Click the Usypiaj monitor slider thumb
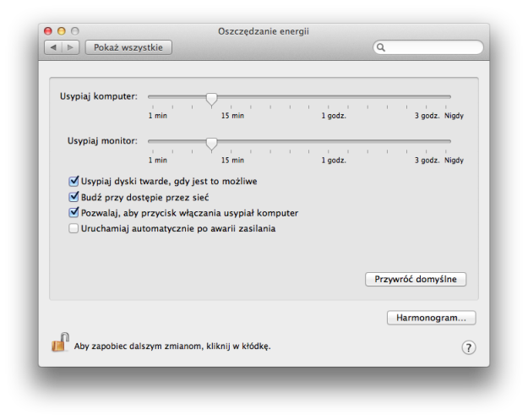This screenshot has height=420, width=528. click(211, 144)
